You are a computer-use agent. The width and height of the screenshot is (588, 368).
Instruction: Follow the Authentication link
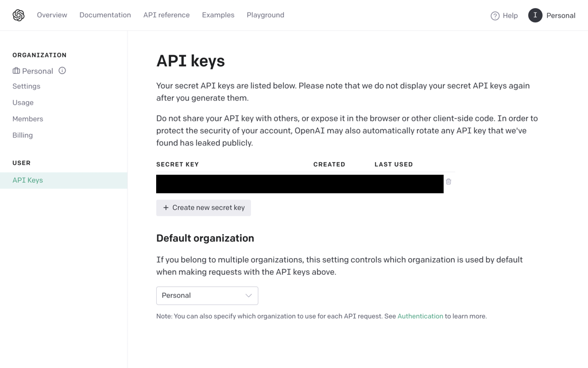(420, 316)
